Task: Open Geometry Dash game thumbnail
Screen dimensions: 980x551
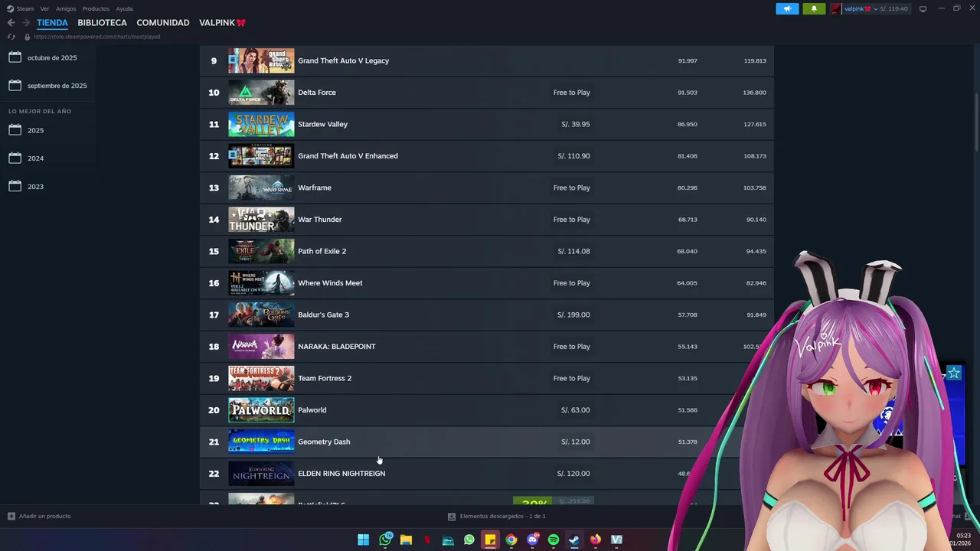Action: coord(261,442)
